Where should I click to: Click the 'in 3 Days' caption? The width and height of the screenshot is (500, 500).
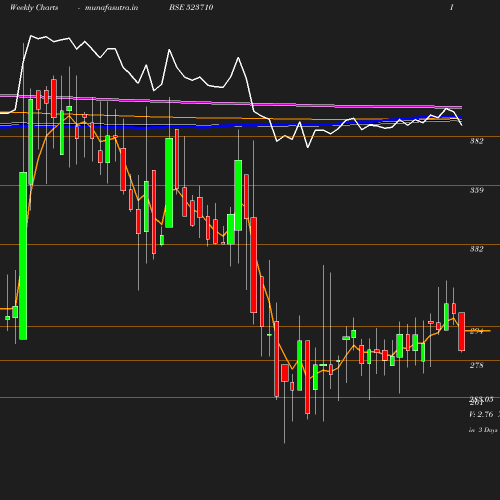[x=483, y=430]
